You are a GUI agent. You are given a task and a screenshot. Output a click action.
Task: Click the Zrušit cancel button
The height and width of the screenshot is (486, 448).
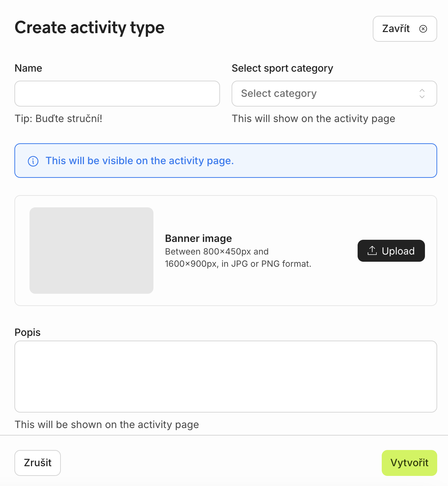point(37,463)
